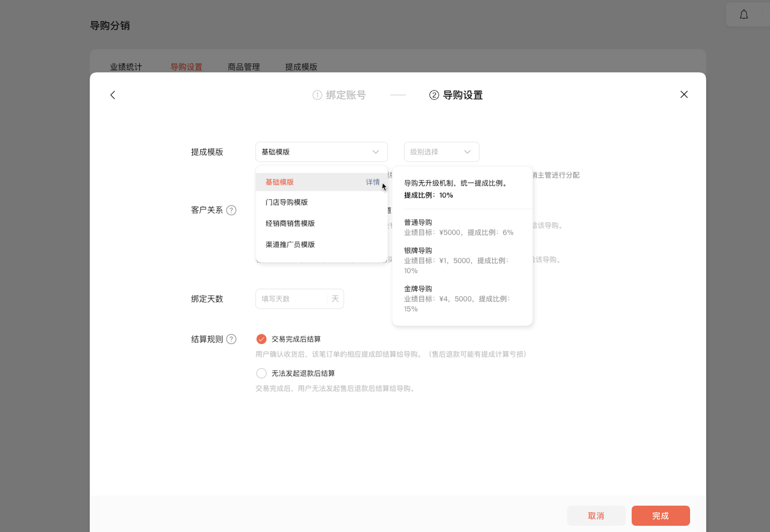The width and height of the screenshot is (770, 532).
Task: Switch to the 业绩统计 tab
Action: click(x=126, y=67)
